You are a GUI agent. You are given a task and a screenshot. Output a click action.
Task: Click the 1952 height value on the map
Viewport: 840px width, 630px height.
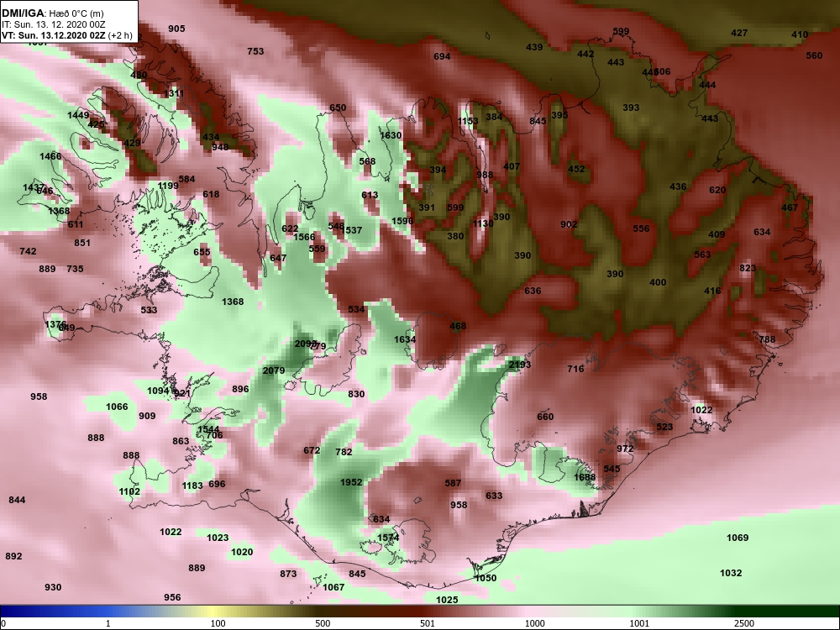tap(351, 482)
